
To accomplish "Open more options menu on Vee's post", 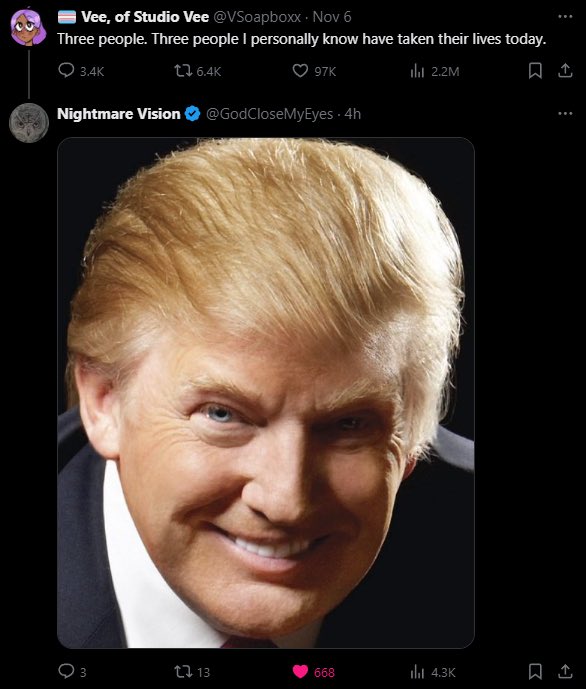I will [x=565, y=17].
